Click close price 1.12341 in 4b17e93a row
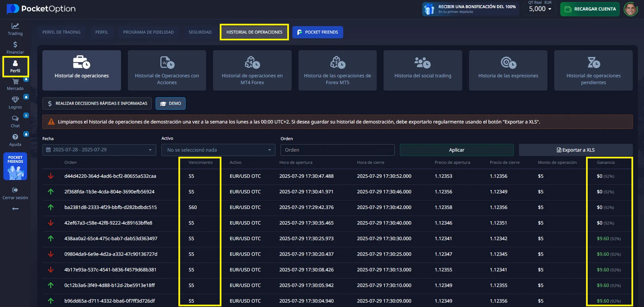This screenshot has width=644, height=307. click(499, 270)
